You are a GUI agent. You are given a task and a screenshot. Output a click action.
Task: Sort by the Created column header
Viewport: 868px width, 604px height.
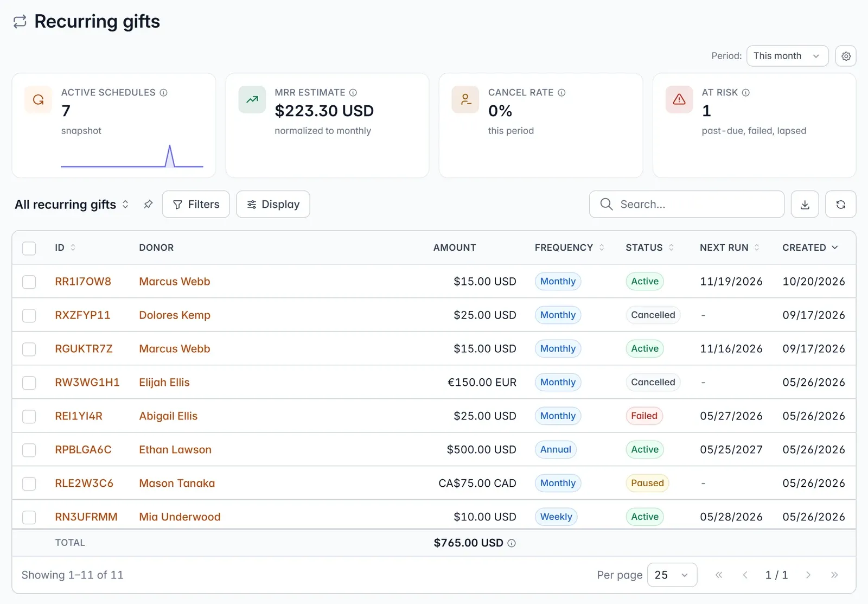(x=810, y=247)
